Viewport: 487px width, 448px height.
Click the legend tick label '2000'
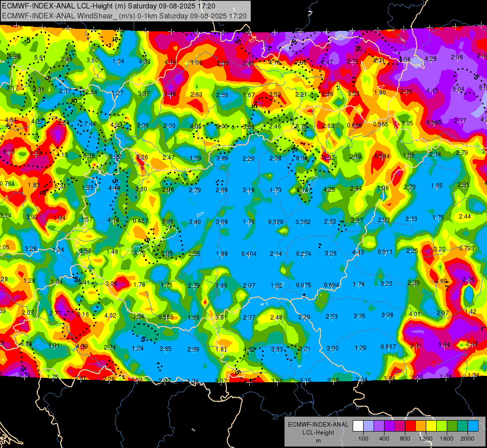point(468,439)
